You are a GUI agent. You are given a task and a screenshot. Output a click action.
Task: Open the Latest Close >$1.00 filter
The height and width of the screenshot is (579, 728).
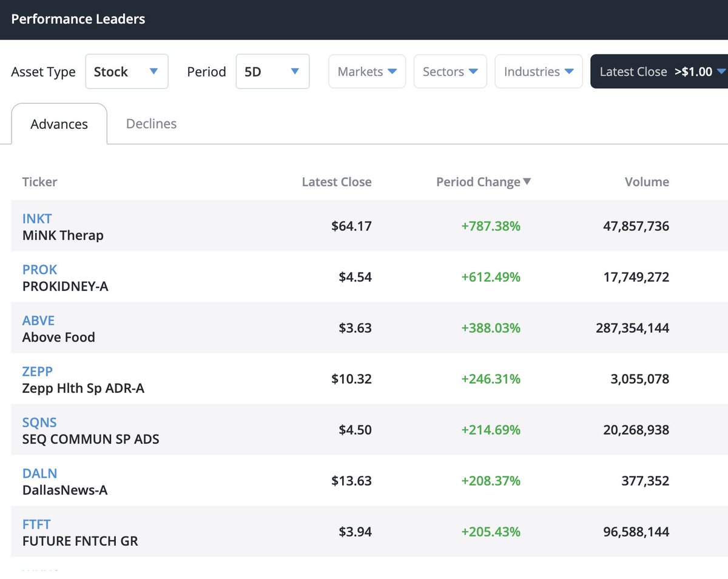[659, 72]
